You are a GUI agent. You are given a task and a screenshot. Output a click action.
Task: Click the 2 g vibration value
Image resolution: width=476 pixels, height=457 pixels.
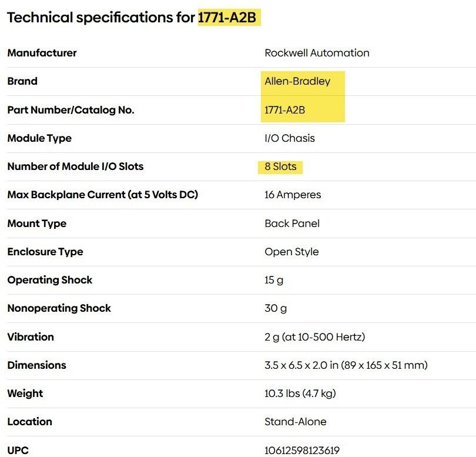coord(314,337)
